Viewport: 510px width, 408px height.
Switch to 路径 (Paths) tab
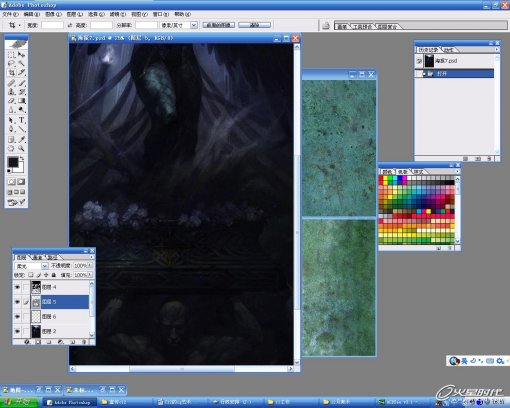pyautogui.click(x=52, y=257)
